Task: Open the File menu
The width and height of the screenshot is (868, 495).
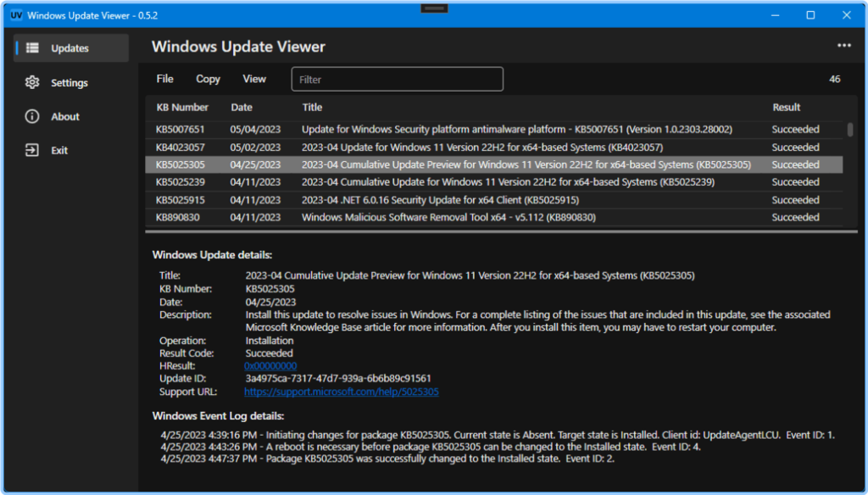Action: [x=164, y=79]
